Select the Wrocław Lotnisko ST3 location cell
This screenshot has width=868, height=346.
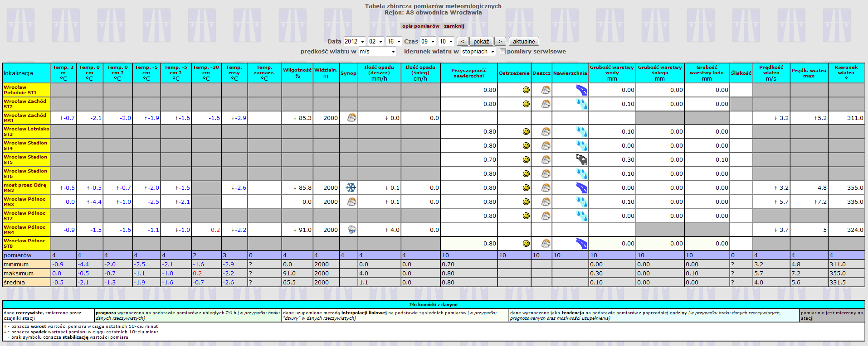26,131
